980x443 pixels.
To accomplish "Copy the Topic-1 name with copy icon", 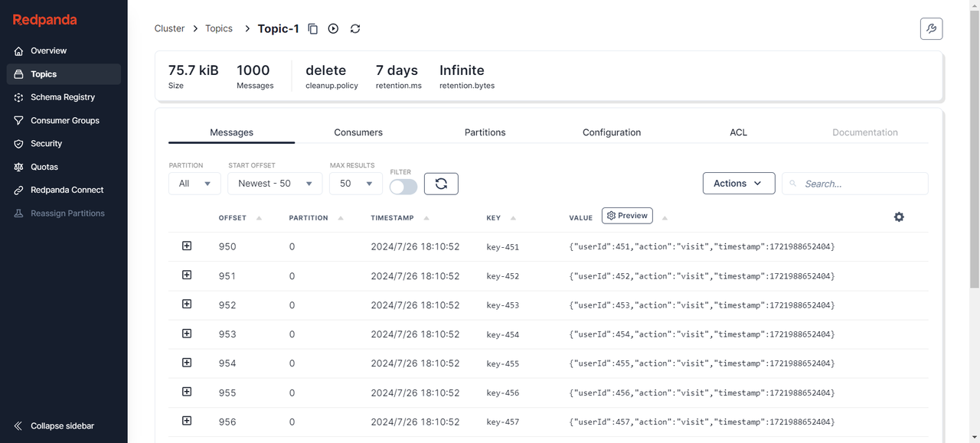I will click(312, 28).
